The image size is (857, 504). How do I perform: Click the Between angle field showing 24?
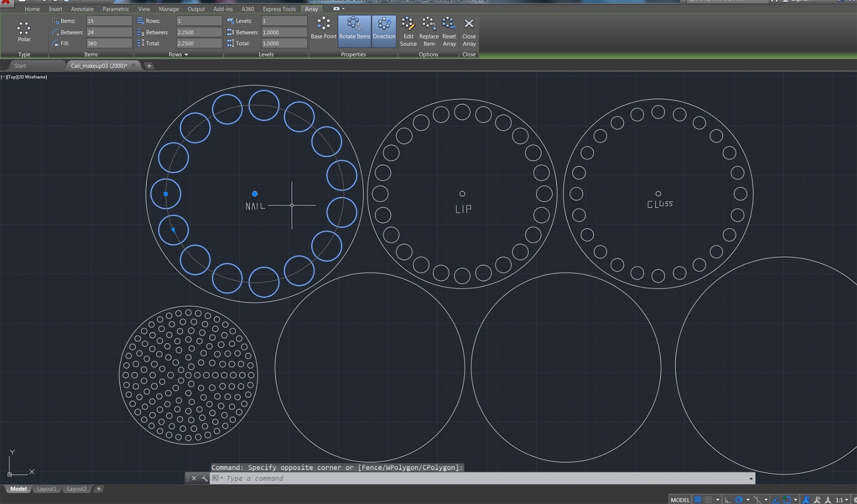109,32
